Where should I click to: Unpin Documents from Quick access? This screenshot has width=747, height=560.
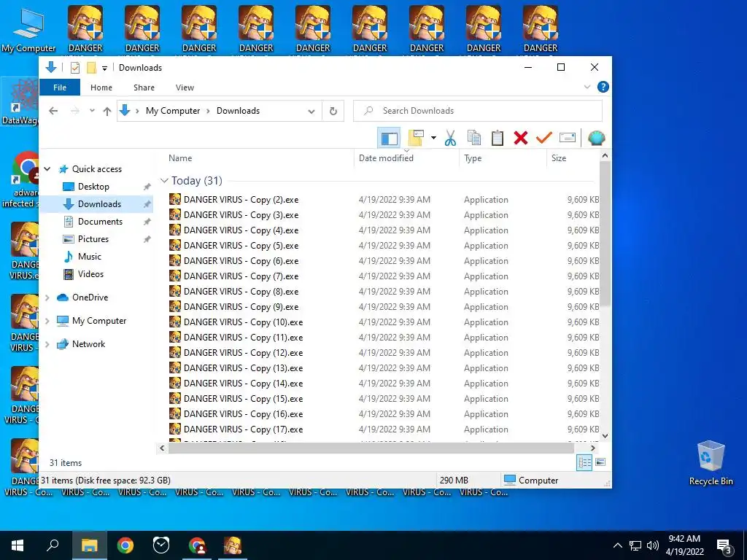(147, 222)
